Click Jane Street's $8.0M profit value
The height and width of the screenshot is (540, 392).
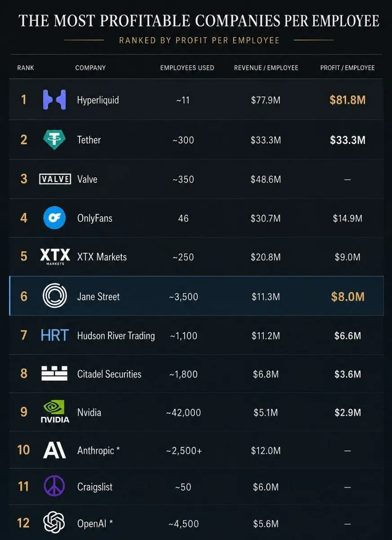[347, 297]
